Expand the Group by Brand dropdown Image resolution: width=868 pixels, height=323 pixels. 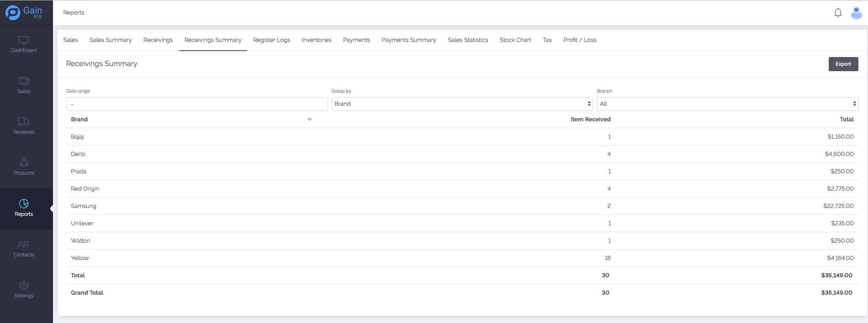(461, 104)
